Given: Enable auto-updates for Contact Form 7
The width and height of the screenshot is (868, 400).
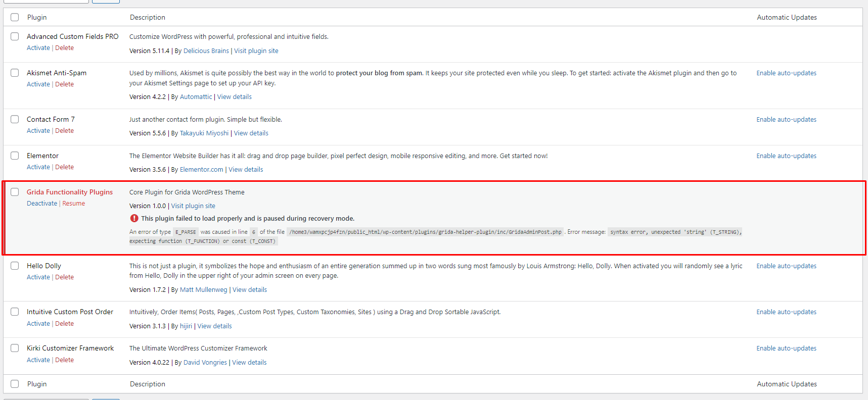Looking at the screenshot, I should 786,120.
